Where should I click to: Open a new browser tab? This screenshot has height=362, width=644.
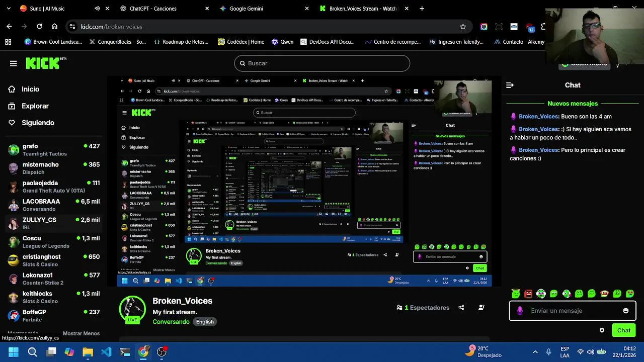click(x=422, y=9)
